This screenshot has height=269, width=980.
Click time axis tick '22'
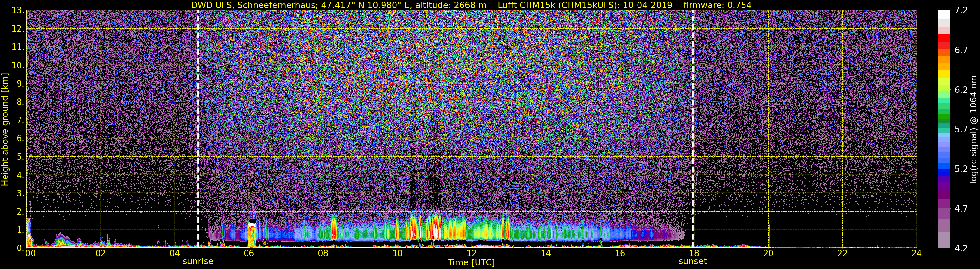(842, 254)
